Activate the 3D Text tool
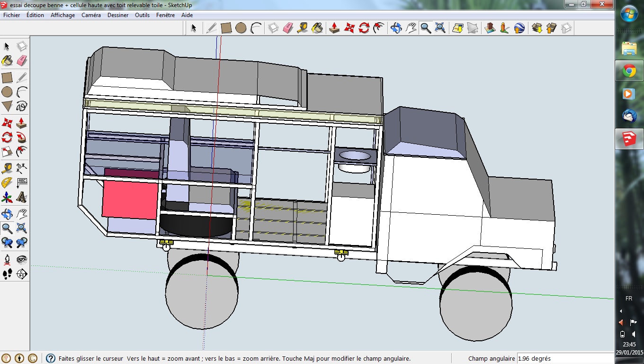Viewport: 644px width, 364px height. (x=22, y=197)
